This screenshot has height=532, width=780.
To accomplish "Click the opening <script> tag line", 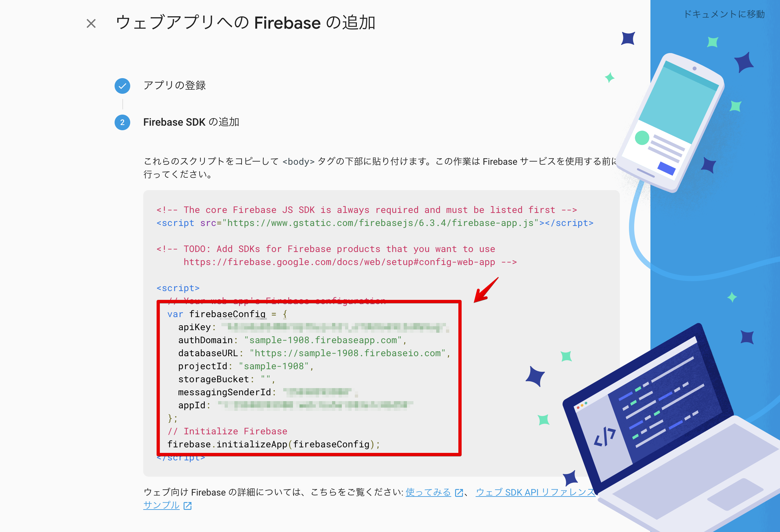I will 178,288.
